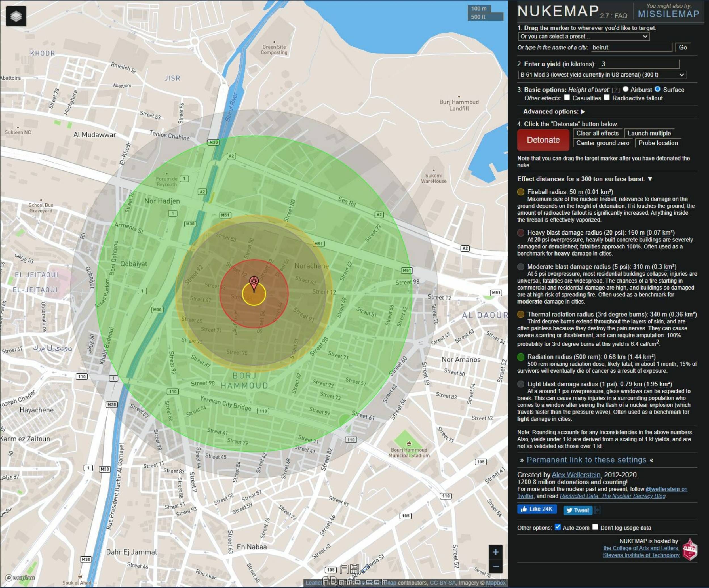Viewport: 709px width, 588px height.
Task: Click the ground zero target marker
Action: [254, 284]
